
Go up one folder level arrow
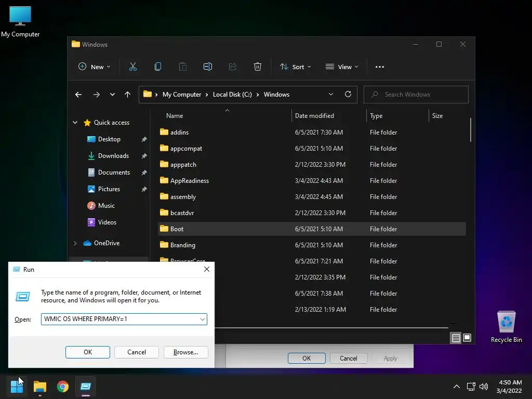(x=127, y=95)
